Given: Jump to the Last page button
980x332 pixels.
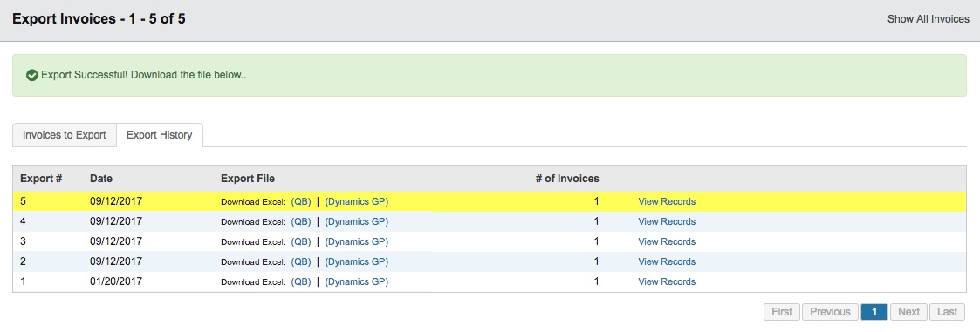Looking at the screenshot, I should coord(947,311).
